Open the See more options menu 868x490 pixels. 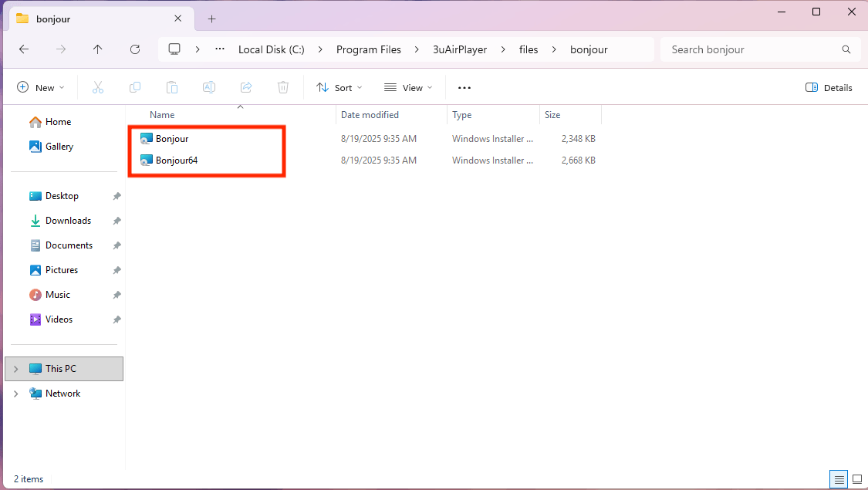coord(464,87)
